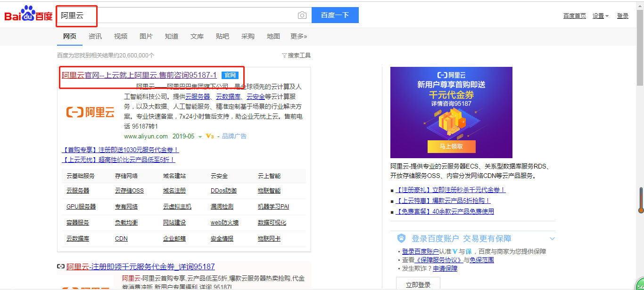Open camera image search icon
The image size is (644, 290).
[x=302, y=15]
